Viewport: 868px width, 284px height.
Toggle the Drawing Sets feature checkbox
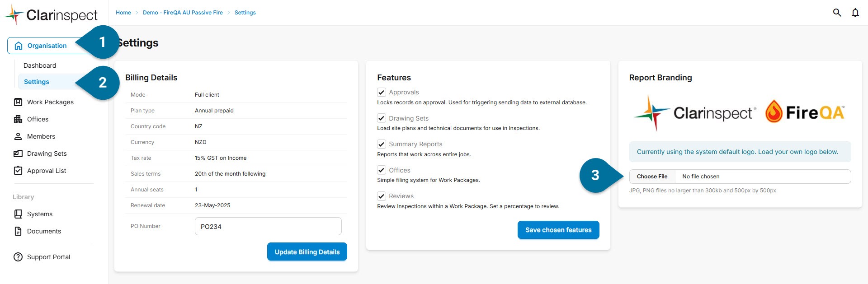pos(382,118)
